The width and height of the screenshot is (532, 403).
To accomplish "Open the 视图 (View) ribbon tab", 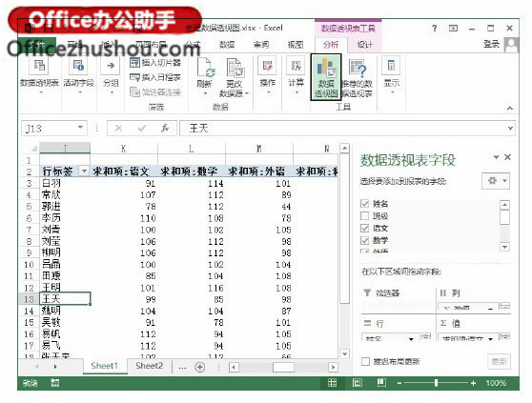I will 296,45.
